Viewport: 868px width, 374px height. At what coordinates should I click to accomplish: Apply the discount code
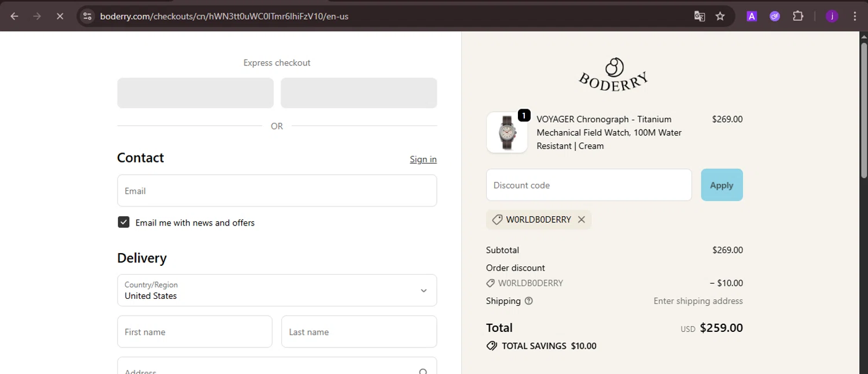tap(722, 185)
